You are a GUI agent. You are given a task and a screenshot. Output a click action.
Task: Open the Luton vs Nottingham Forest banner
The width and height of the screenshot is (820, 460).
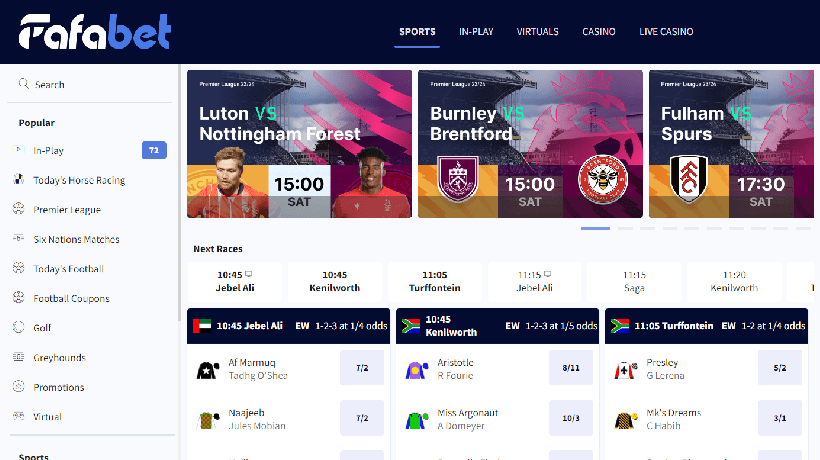[x=299, y=144]
